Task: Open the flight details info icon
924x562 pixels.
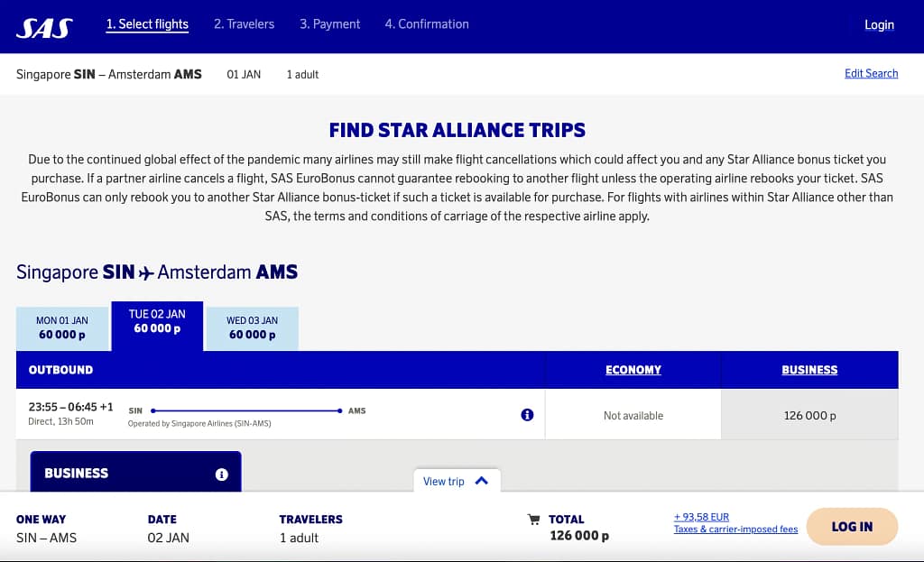Action: coord(528,414)
